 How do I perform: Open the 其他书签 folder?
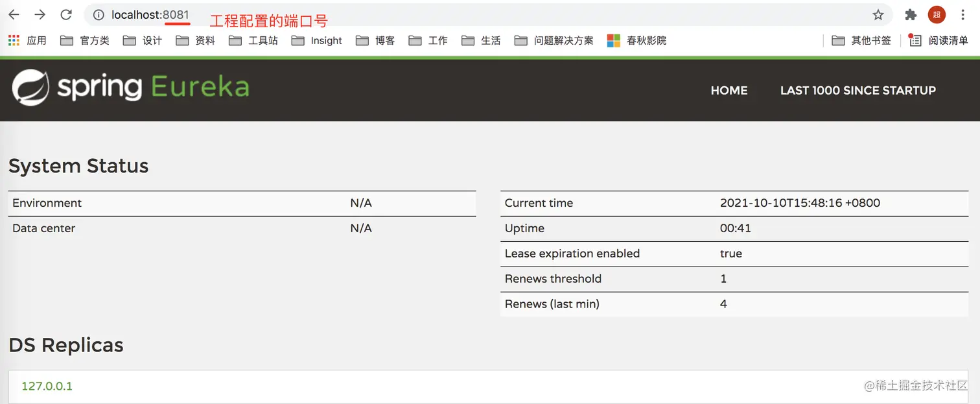pyautogui.click(x=861, y=40)
